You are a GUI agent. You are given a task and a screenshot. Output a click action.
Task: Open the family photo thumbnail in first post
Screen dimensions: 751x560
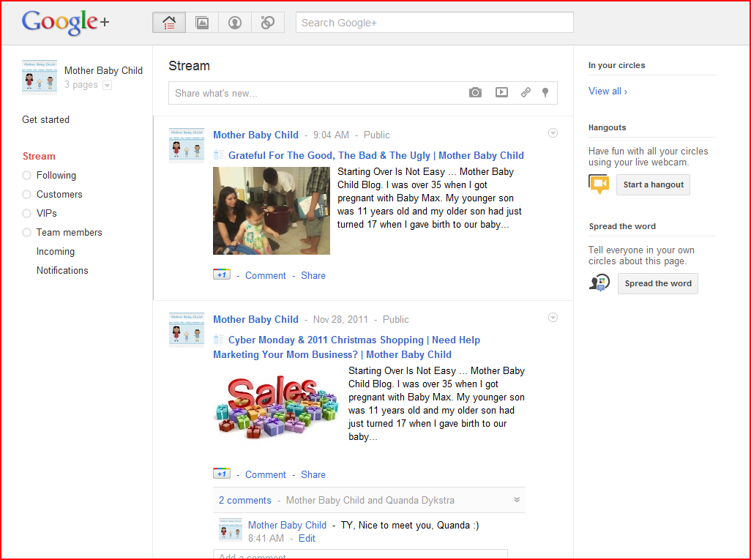point(272,211)
